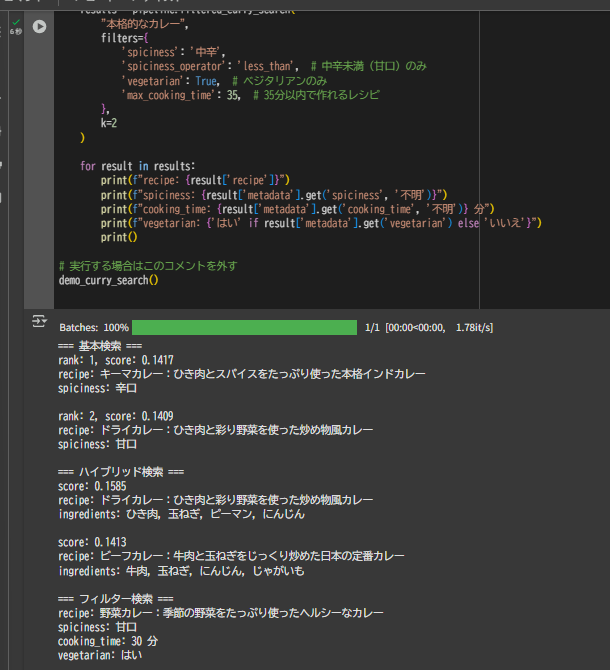Screen dimensions: 610x670
Task: Click the 'spiciness': '中辛' filter line
Action: point(173,52)
